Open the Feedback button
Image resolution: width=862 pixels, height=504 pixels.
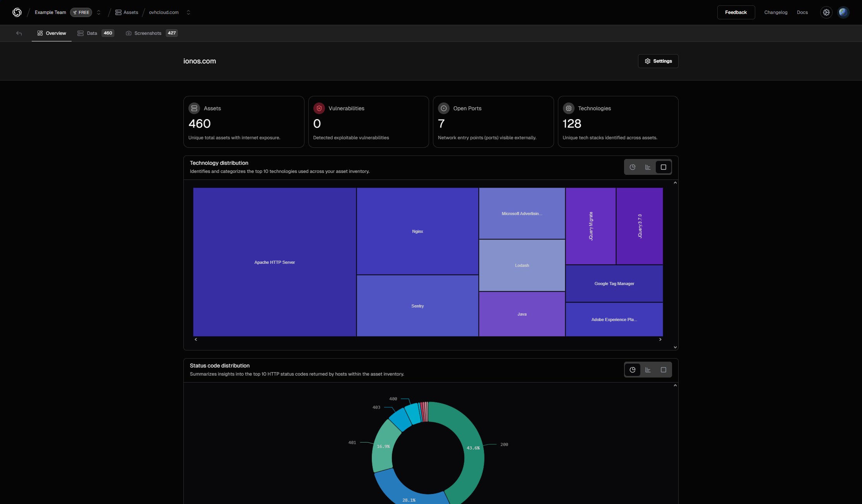point(736,12)
